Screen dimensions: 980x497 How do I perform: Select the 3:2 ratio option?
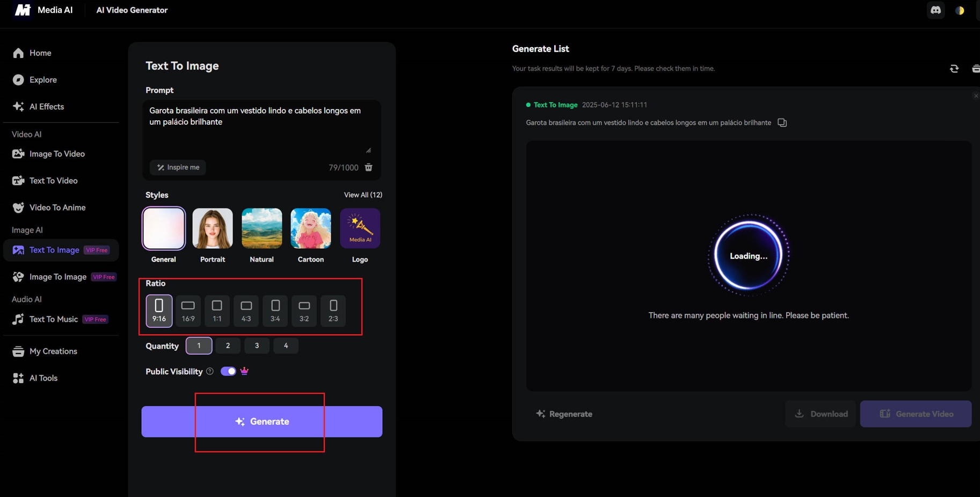click(304, 311)
